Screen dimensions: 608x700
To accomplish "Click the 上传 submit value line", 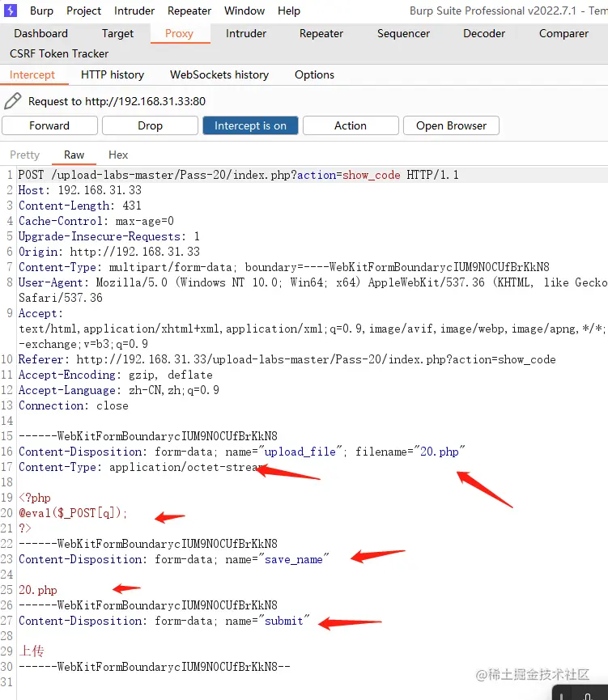I will click(32, 651).
